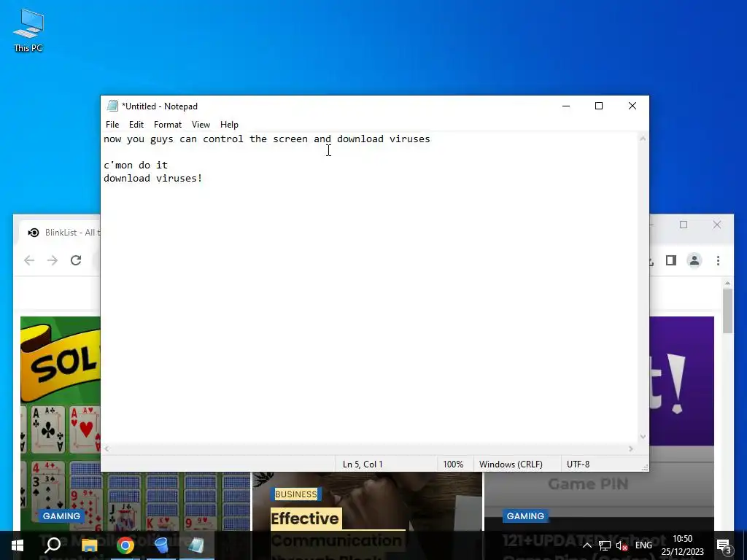Click Chrome's back arrow button
747x560 pixels.
click(29, 260)
